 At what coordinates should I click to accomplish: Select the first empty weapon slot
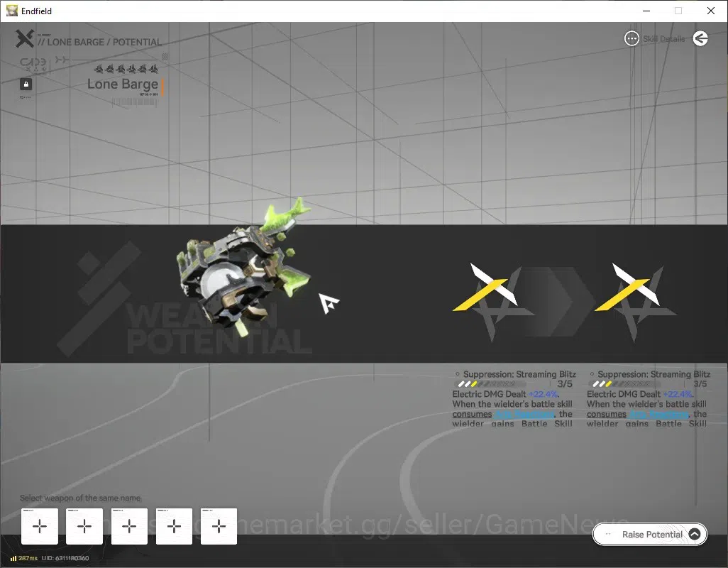(40, 526)
